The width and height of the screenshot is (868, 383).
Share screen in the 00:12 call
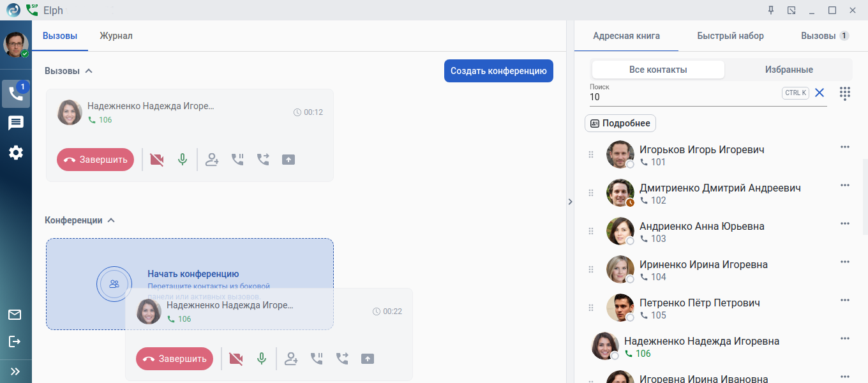coord(288,160)
